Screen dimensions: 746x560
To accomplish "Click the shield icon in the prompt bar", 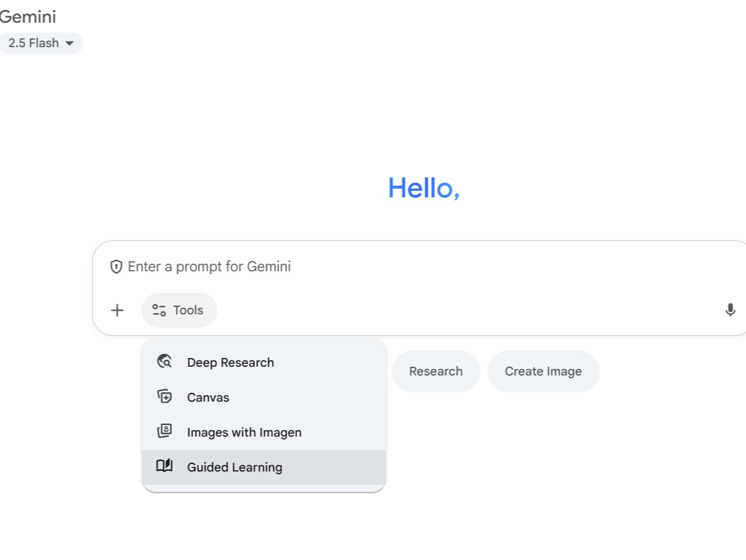I will [115, 266].
